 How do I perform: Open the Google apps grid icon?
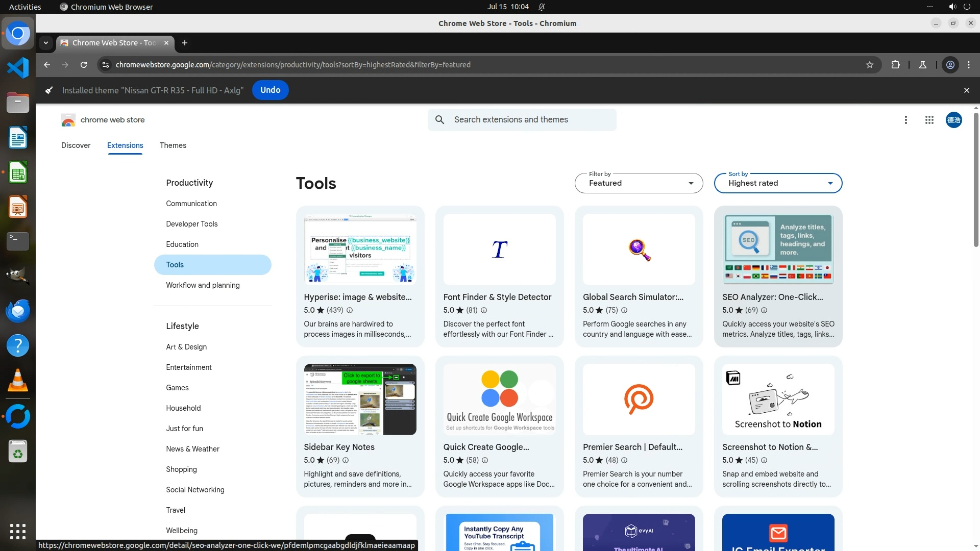[929, 120]
